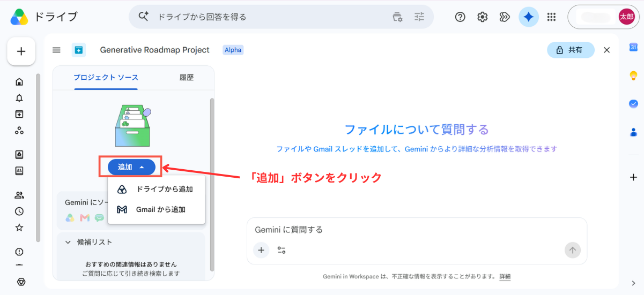The image size is (644, 295).
Task: Open advanced search filter options
Action: tap(419, 17)
